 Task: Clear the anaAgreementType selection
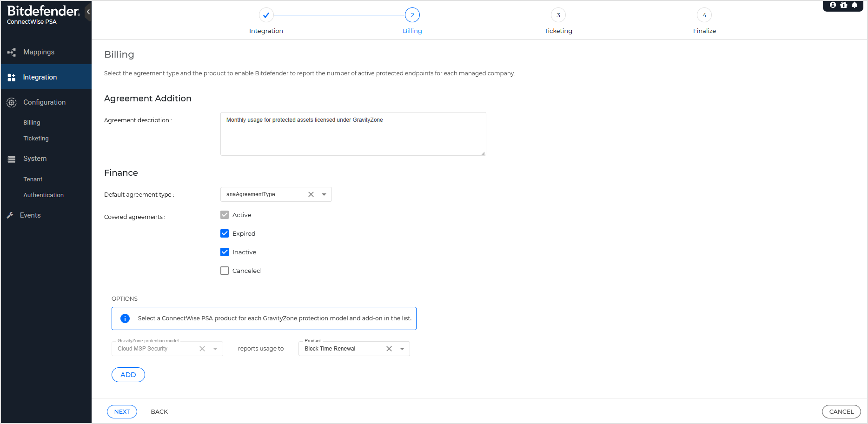pyautogui.click(x=311, y=194)
